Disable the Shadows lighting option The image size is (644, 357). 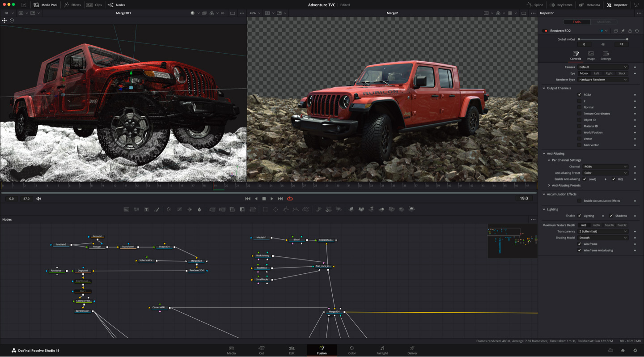click(x=610, y=216)
